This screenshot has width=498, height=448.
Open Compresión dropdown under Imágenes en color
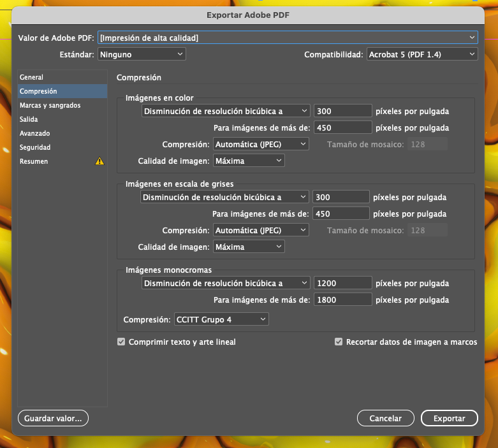pyautogui.click(x=261, y=144)
